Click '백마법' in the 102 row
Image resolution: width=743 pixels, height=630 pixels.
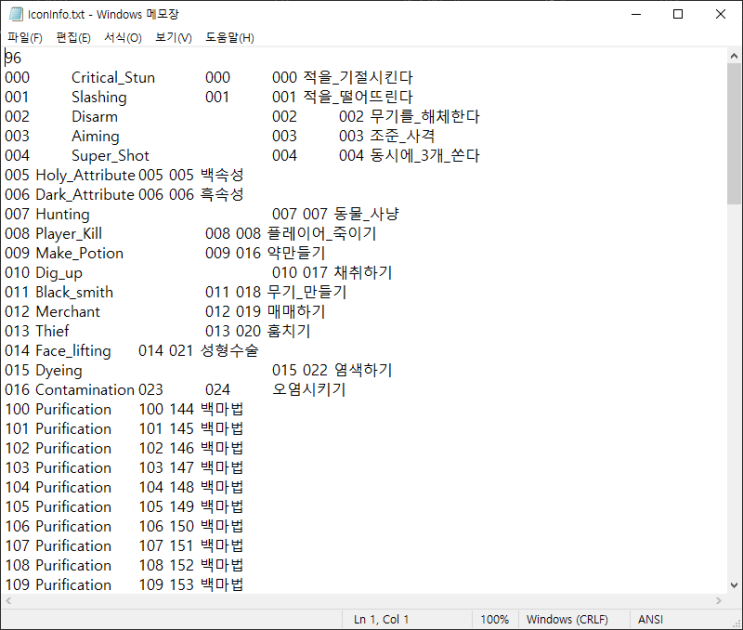[x=222, y=448]
